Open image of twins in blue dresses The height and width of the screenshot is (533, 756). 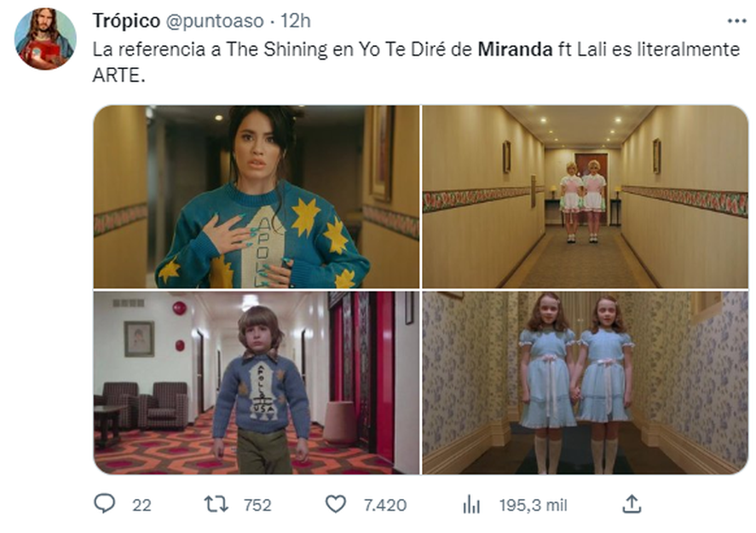[x=586, y=383]
